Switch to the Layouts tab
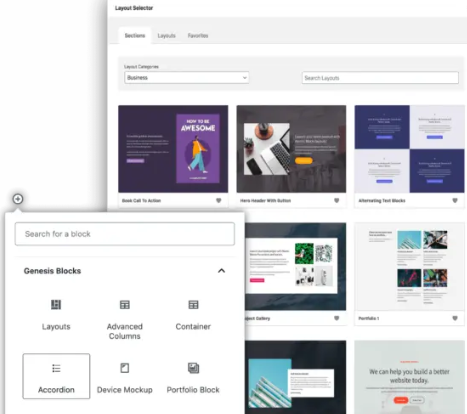The width and height of the screenshot is (467, 414). (166, 36)
